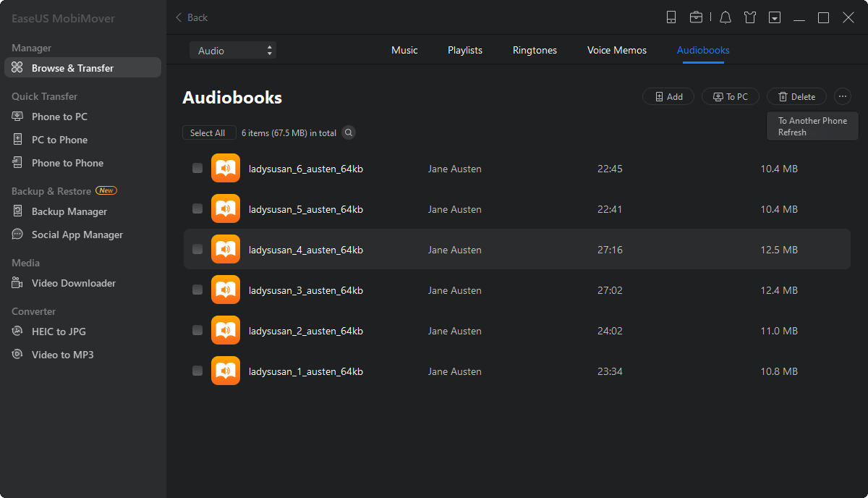The height and width of the screenshot is (498, 868).
Task: Open the toolbox icon in the title bar
Action: tap(696, 17)
